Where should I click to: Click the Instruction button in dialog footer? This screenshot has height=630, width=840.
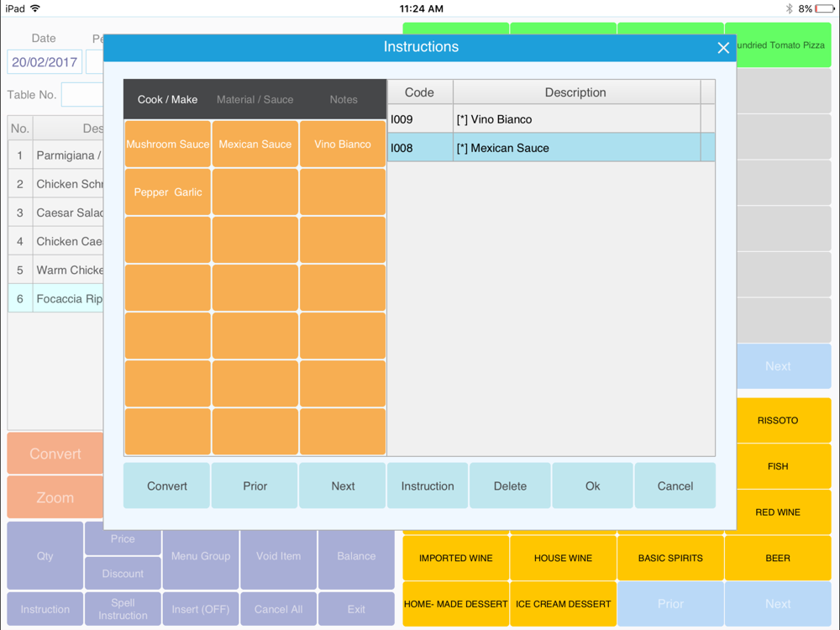coord(428,486)
